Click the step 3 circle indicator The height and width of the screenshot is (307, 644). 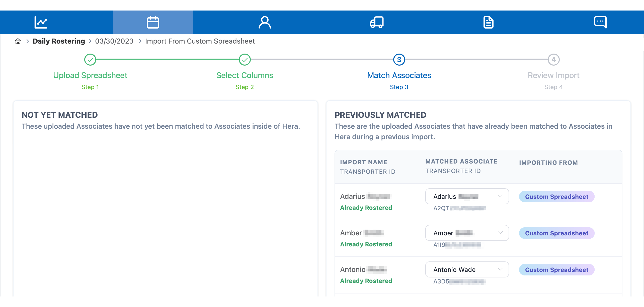tap(399, 60)
